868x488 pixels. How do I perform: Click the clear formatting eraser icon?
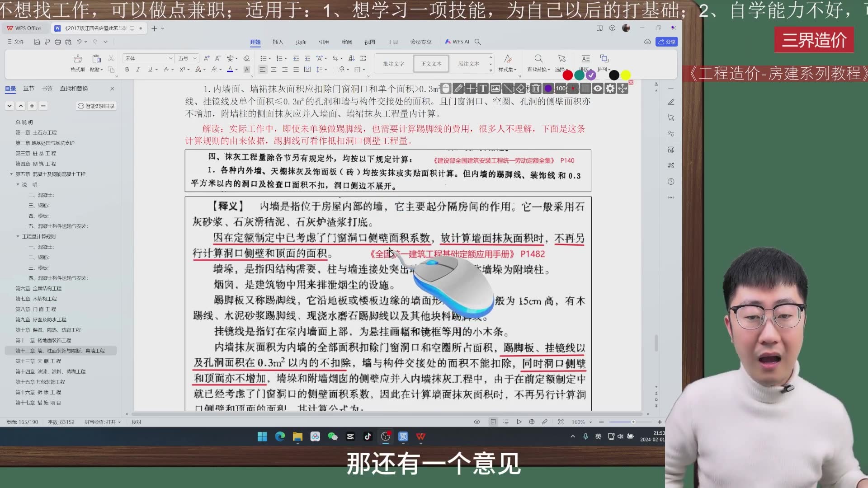246,58
